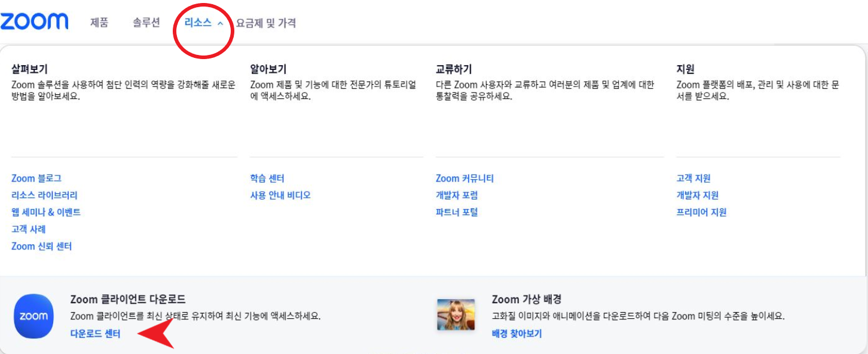This screenshot has width=868, height=354.
Task: Visit 웹 세미나 & 이벤트
Action: click(x=46, y=212)
